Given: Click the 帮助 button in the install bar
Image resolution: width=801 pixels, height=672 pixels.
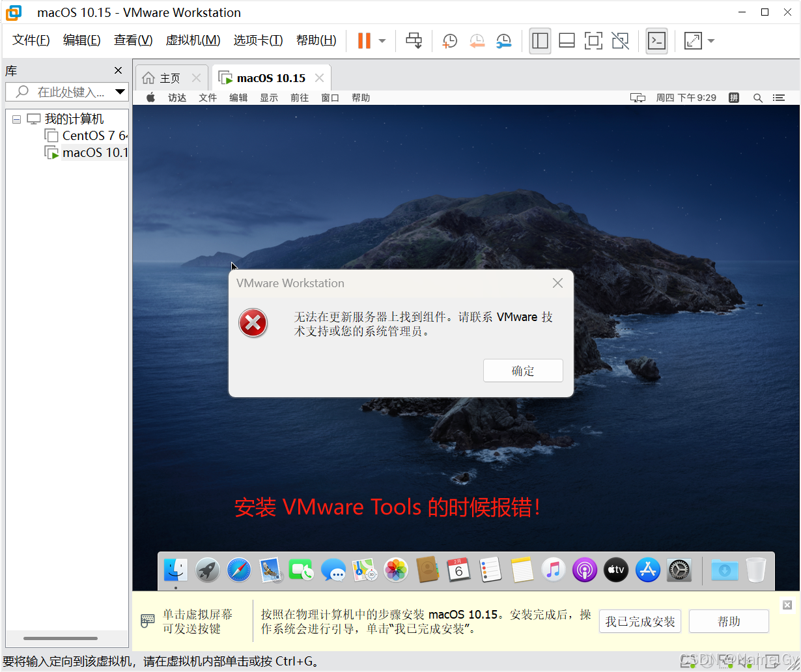Looking at the screenshot, I should (x=729, y=621).
